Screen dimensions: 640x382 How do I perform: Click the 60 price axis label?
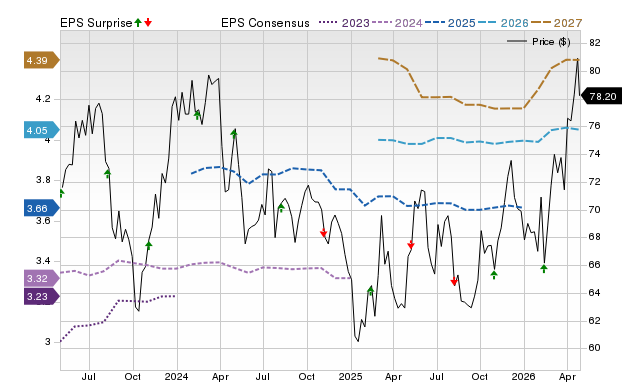(595, 348)
